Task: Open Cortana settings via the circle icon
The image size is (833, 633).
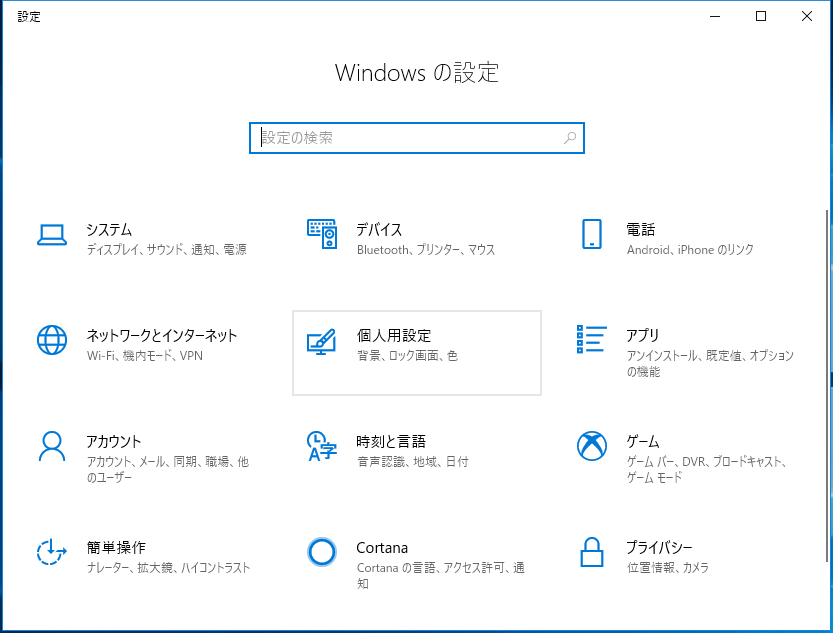Action: [x=322, y=551]
